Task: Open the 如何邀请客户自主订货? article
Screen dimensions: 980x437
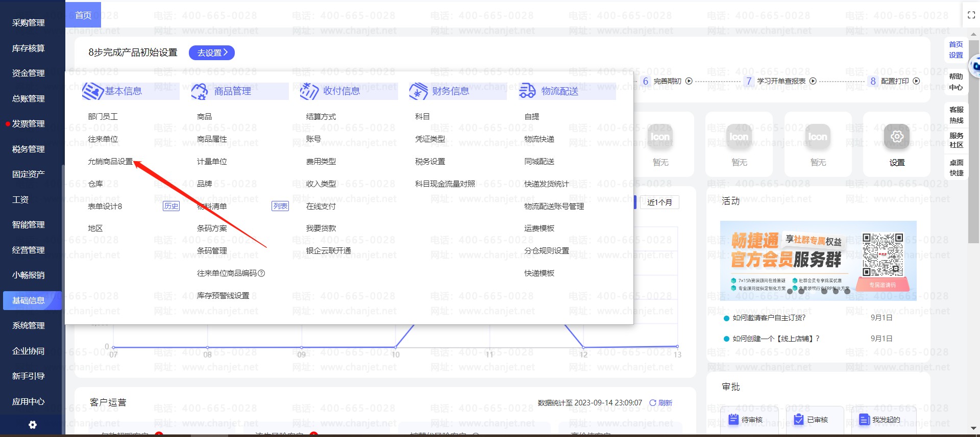Action: coord(769,318)
